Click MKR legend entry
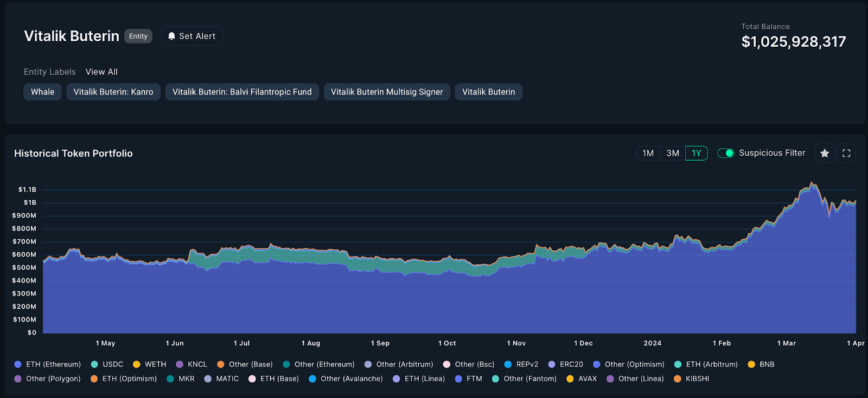 181,378
